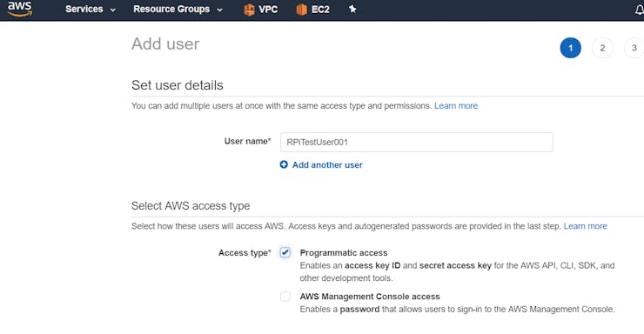Open Learn more about adding users
The height and width of the screenshot is (334, 644).
[456, 106]
